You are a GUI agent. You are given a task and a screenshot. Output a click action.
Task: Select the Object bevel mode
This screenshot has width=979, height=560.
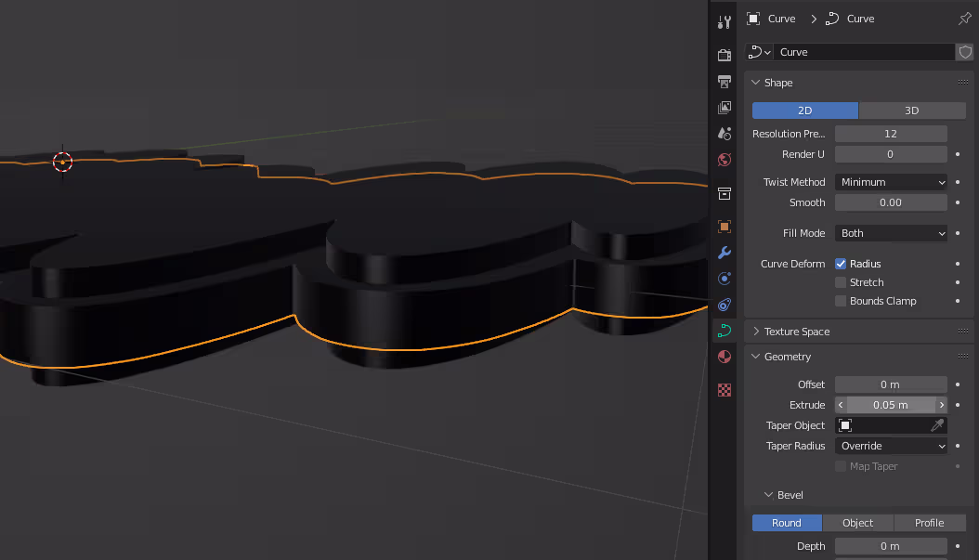coord(857,523)
